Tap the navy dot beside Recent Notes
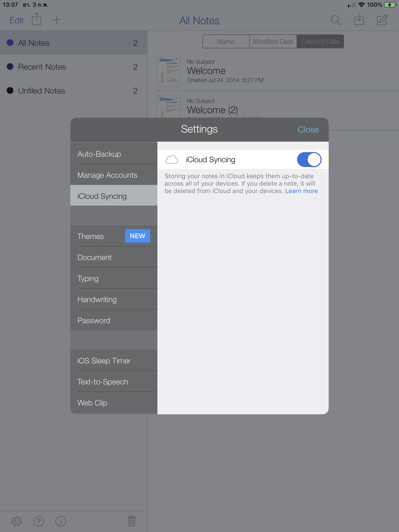 10,66
